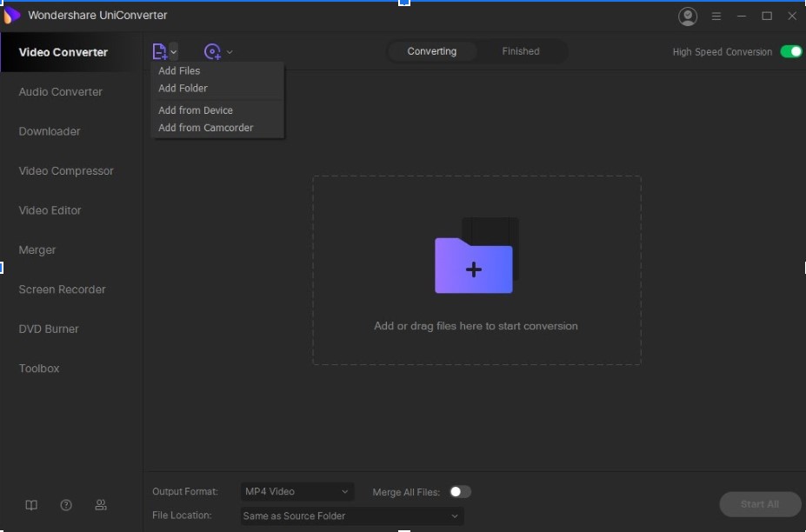Image resolution: width=806 pixels, height=532 pixels.
Task: Close the UniConverter window
Action: tap(792, 17)
